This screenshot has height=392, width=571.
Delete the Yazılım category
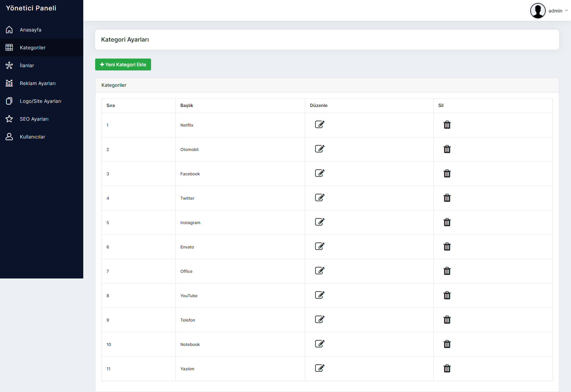(x=447, y=369)
